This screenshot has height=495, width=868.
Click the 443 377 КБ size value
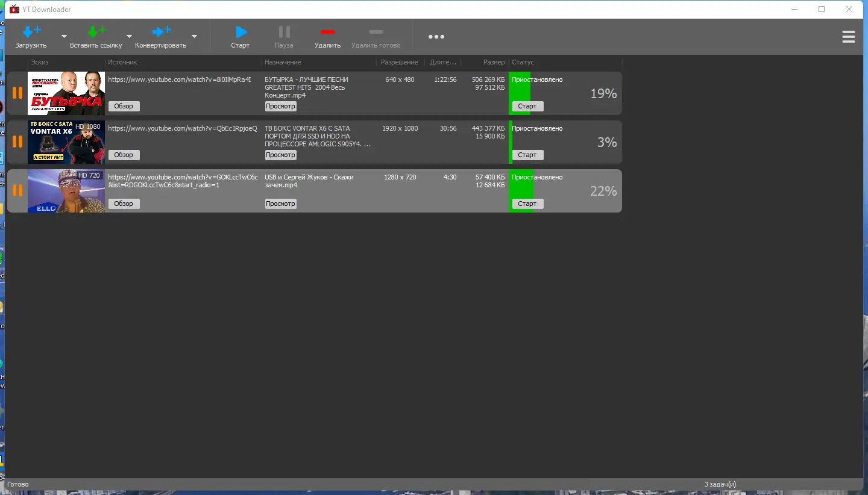488,128
